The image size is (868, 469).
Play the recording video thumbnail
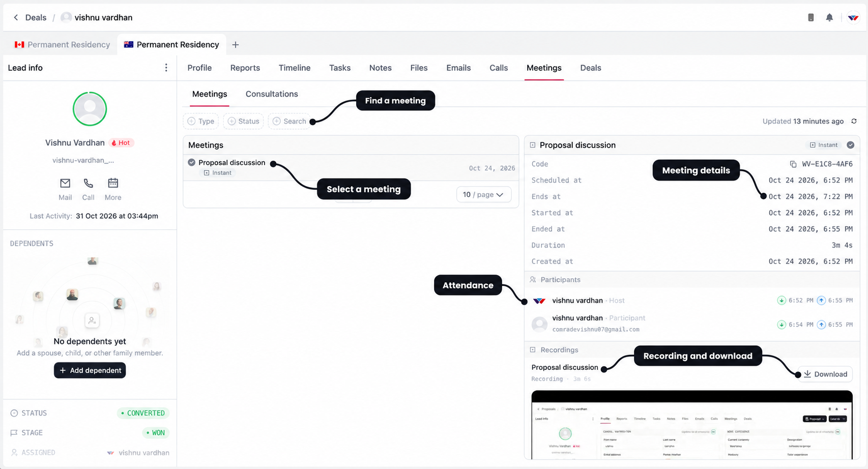[692, 425]
